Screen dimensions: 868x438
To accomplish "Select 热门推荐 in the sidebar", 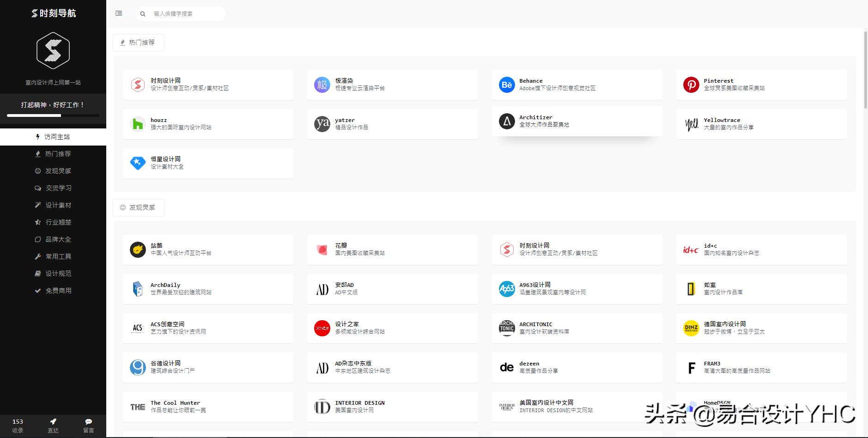I will (53, 154).
